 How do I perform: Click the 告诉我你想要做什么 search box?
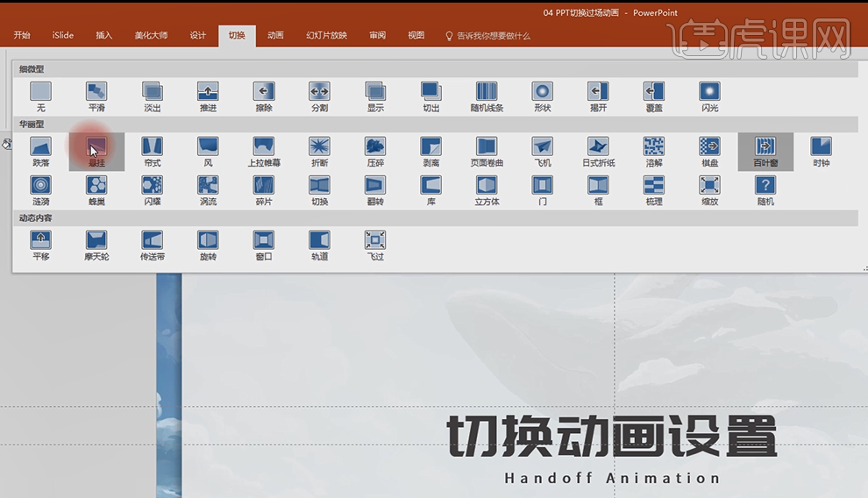click(x=493, y=35)
